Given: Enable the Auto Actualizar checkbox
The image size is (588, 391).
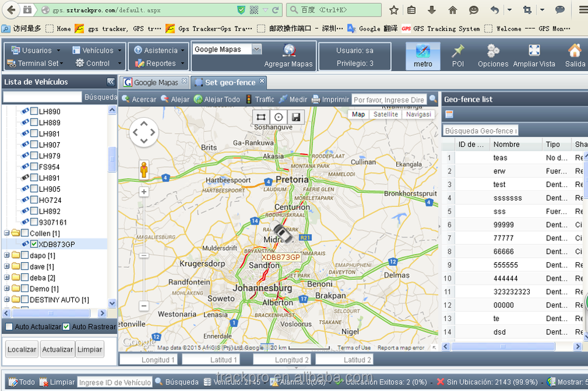Looking at the screenshot, I should click(x=9, y=327).
